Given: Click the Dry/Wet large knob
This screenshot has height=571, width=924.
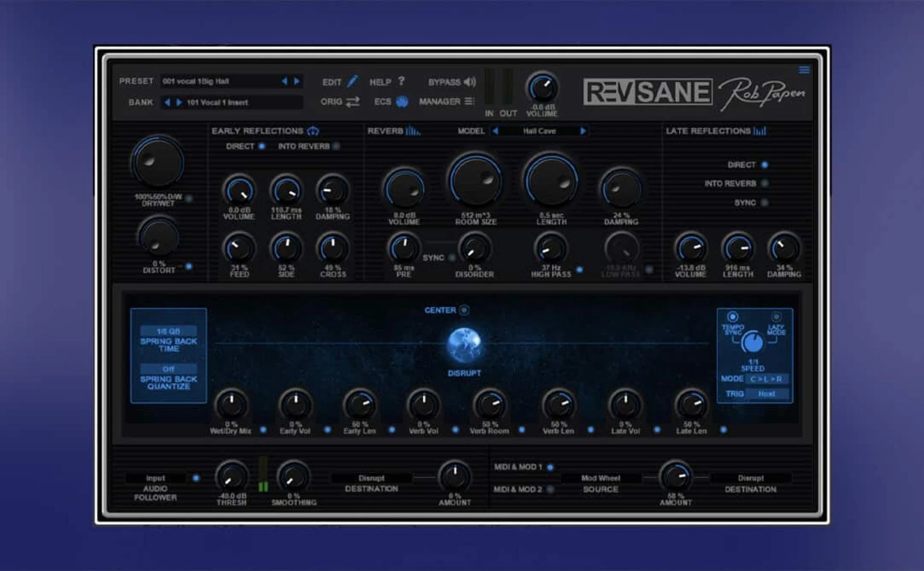Looking at the screenshot, I should point(157,163).
